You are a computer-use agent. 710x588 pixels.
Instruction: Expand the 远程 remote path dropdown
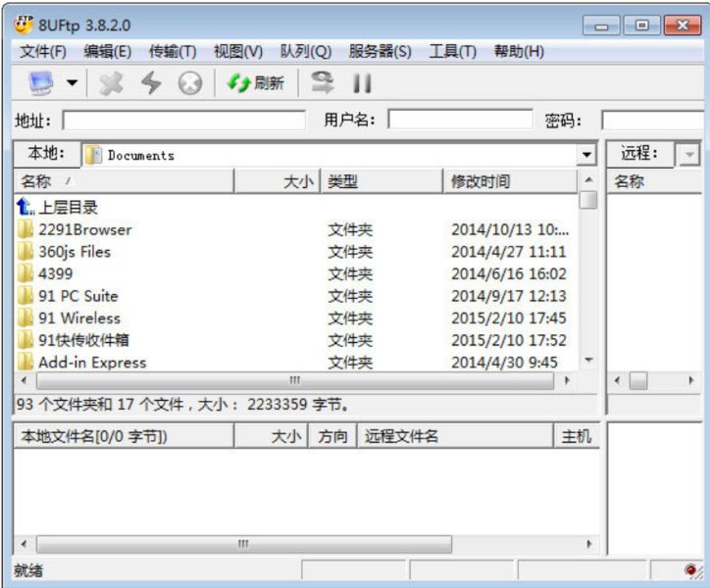(x=689, y=155)
